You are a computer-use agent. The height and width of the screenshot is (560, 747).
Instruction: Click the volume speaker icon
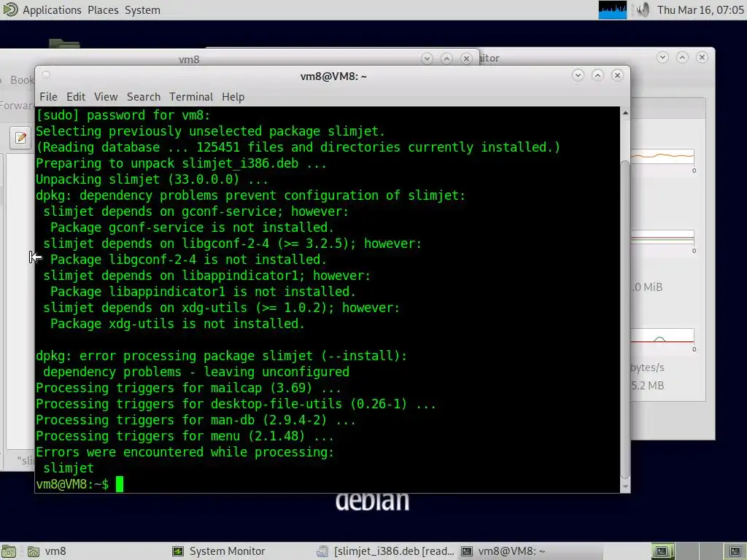(x=643, y=10)
